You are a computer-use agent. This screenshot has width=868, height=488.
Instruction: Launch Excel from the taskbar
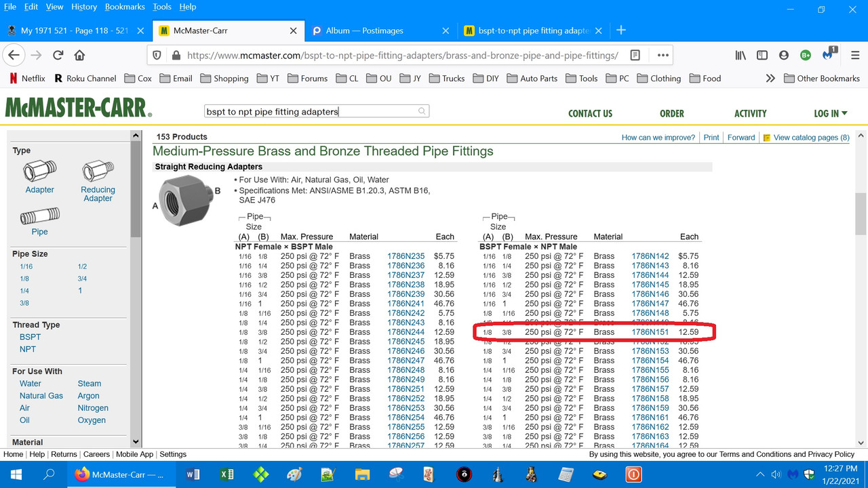pyautogui.click(x=227, y=474)
